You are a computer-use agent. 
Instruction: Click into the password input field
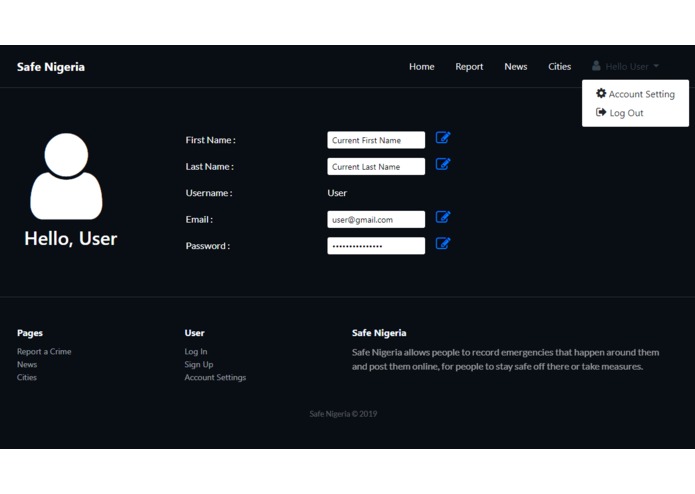pos(376,246)
